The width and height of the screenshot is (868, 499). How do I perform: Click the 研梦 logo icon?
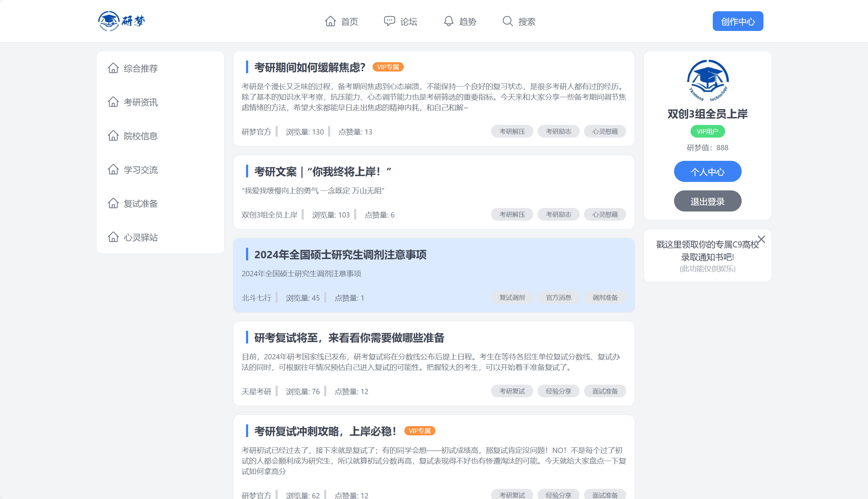point(109,21)
